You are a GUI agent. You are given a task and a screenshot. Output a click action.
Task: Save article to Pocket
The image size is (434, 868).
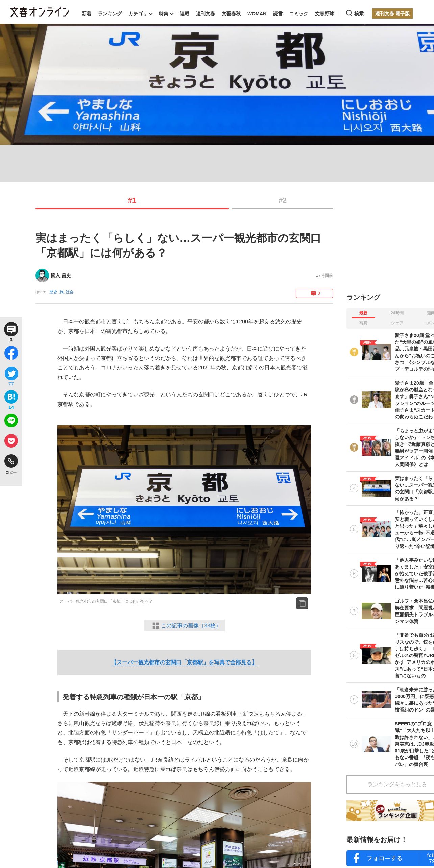(11, 441)
